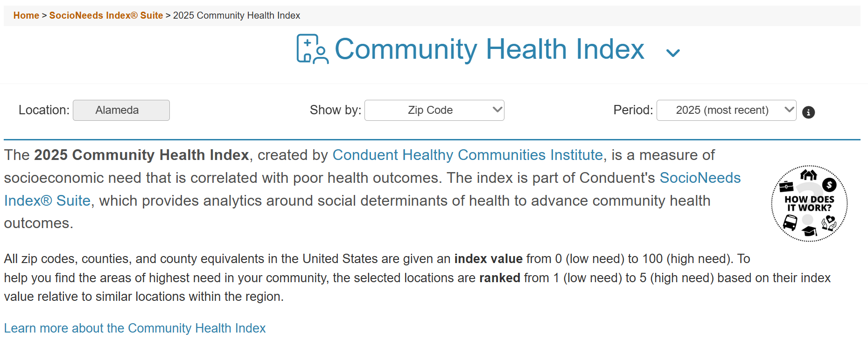Click 'SocioNeeds' link in the description paragraph
Screen dimensions: 868x347
[x=700, y=178]
